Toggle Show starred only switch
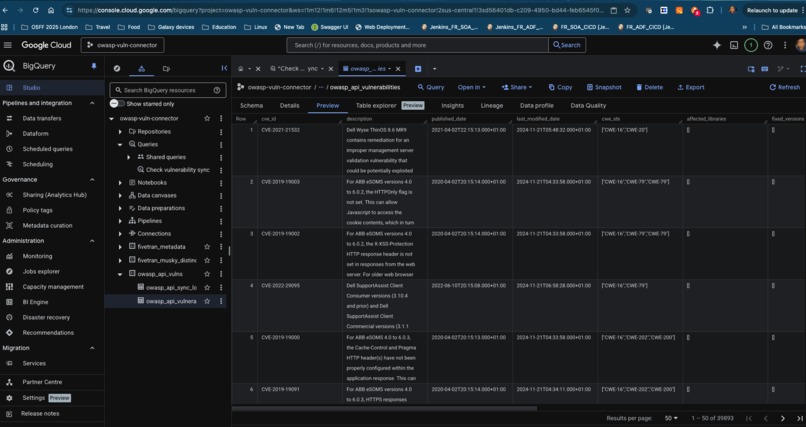This screenshot has width=806, height=427. click(x=117, y=104)
